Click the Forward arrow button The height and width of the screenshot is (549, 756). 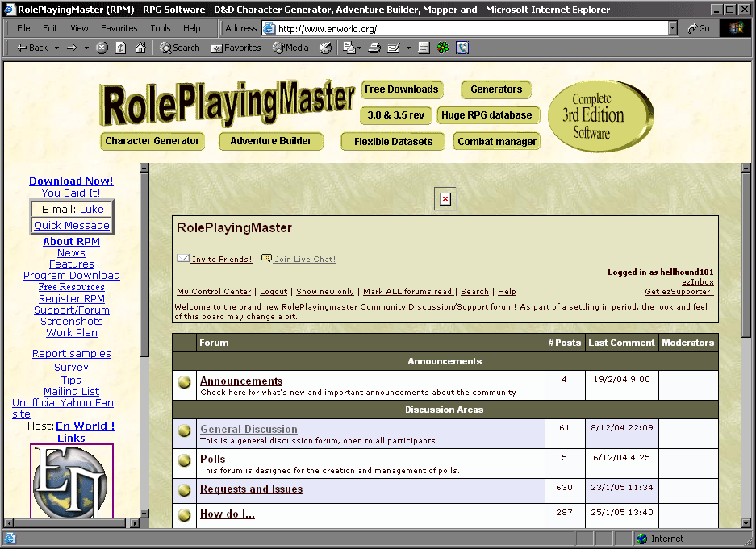coord(72,48)
